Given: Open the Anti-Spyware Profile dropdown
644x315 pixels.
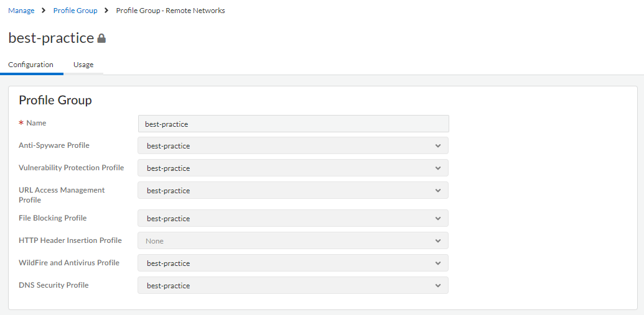Looking at the screenshot, I should pos(293,146).
